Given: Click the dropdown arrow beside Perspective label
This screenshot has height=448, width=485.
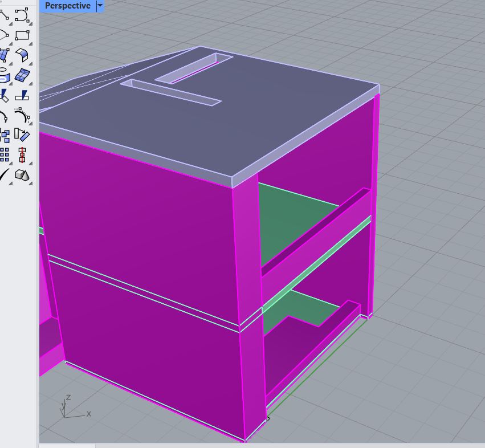Looking at the screenshot, I should pos(100,6).
